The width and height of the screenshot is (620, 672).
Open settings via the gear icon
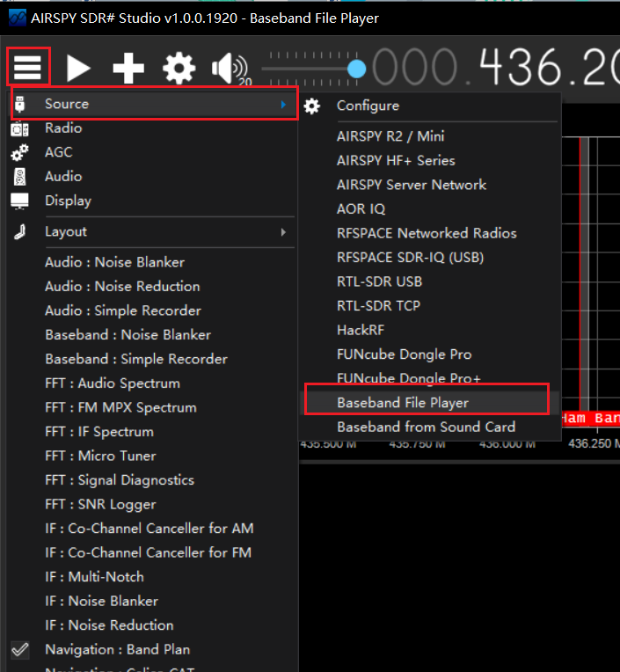point(179,68)
